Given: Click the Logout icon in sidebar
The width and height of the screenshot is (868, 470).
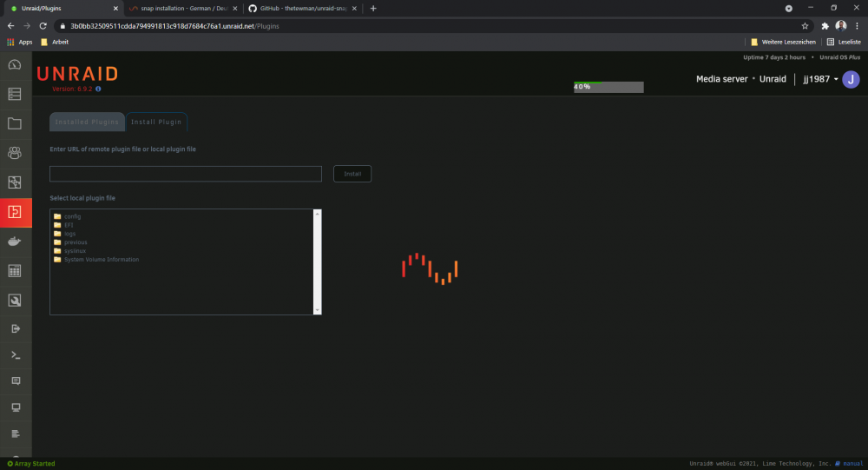Looking at the screenshot, I should pos(16,328).
